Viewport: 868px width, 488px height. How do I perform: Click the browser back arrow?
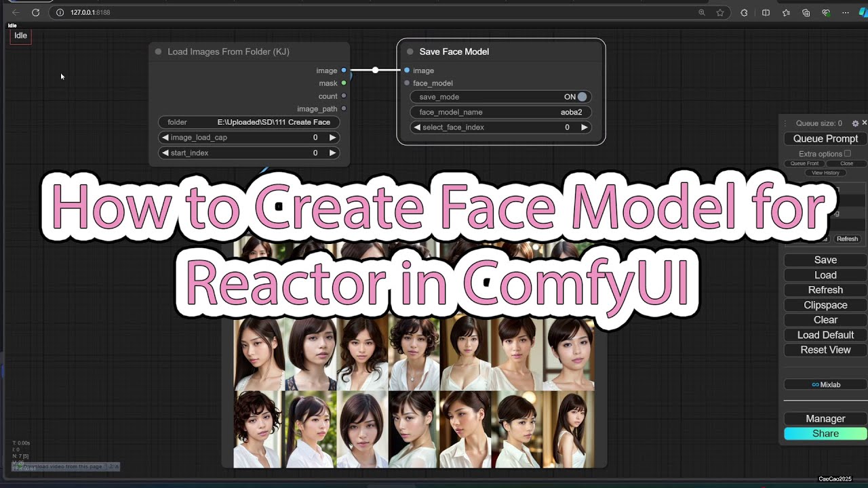16,12
